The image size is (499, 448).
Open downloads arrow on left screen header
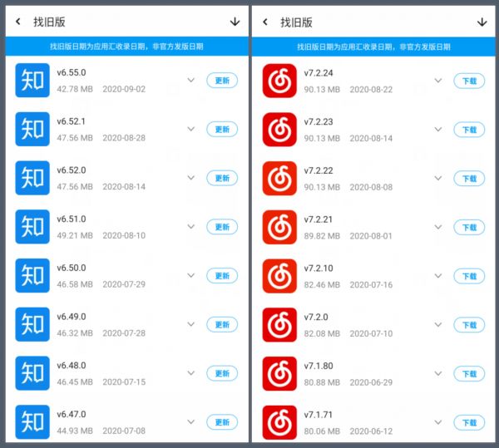[x=235, y=22]
